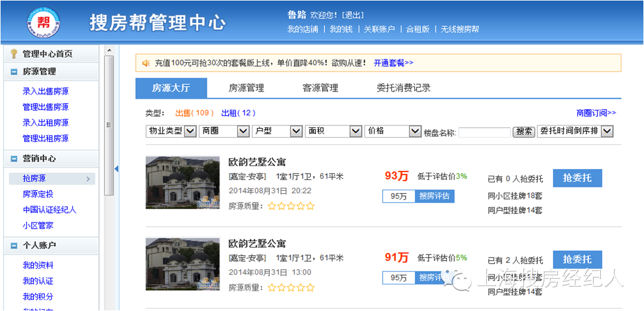Viewport: 644px width, 311px height.
Task: Collapse 营销中心 section minus icon
Action: pos(14,159)
